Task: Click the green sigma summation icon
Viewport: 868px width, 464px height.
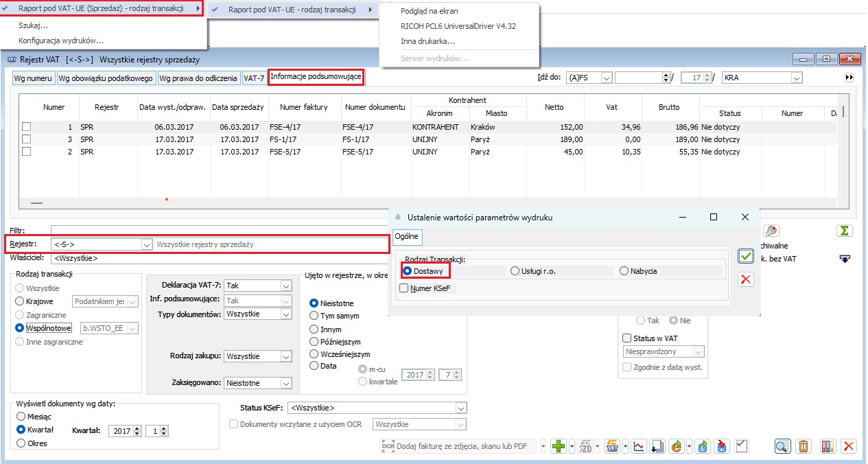Action: [x=845, y=231]
